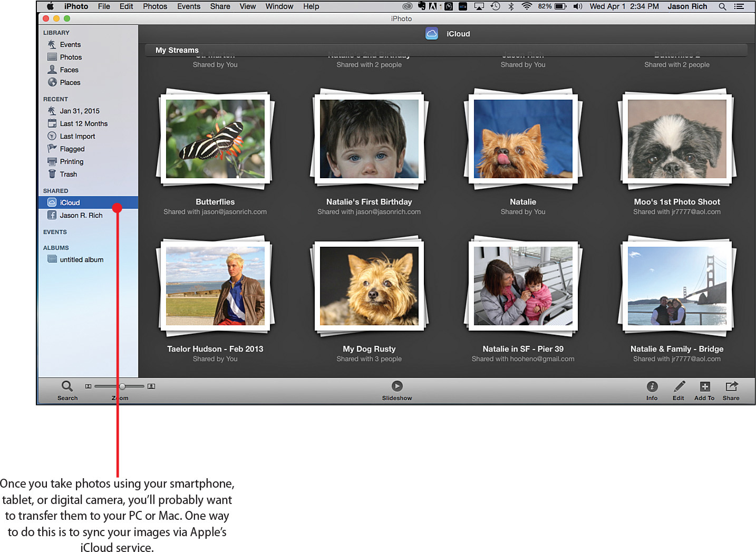Open Natalie & Family - Bridge stream

677,286
